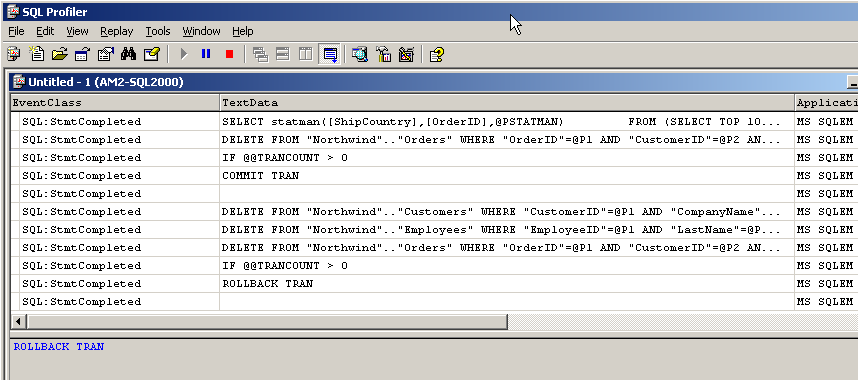Open trace Properties toolbar icon

click(x=105, y=54)
